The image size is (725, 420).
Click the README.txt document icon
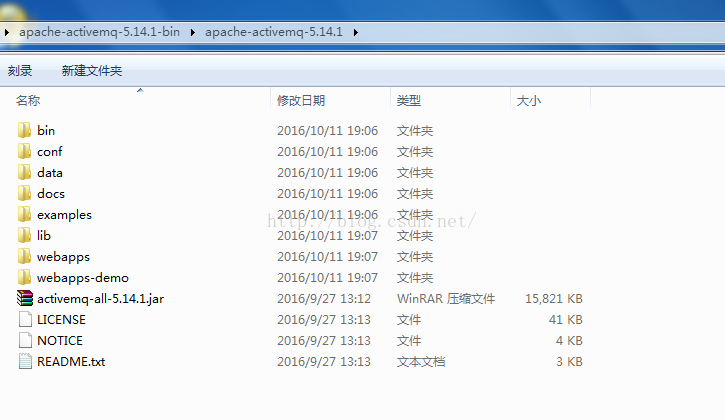[25, 361]
